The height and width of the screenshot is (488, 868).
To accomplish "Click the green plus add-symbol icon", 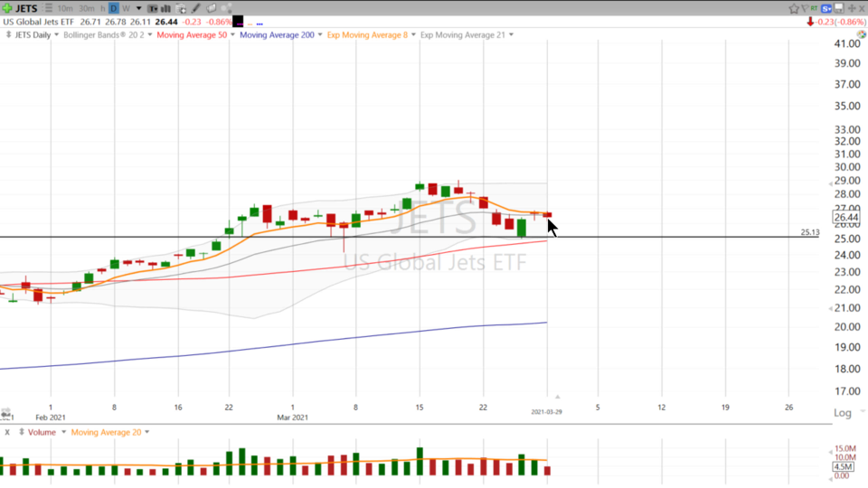I will [x=6, y=8].
